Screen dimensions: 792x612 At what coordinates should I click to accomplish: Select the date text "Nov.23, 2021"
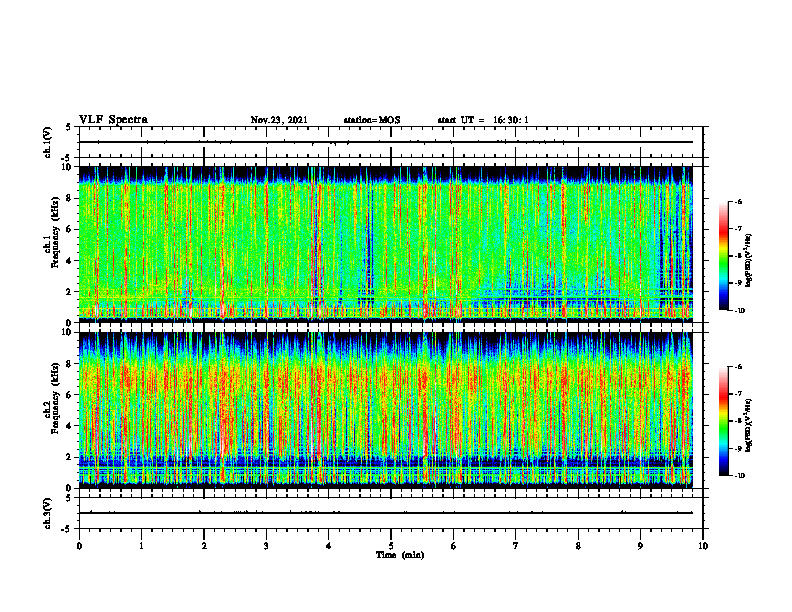coord(279,120)
